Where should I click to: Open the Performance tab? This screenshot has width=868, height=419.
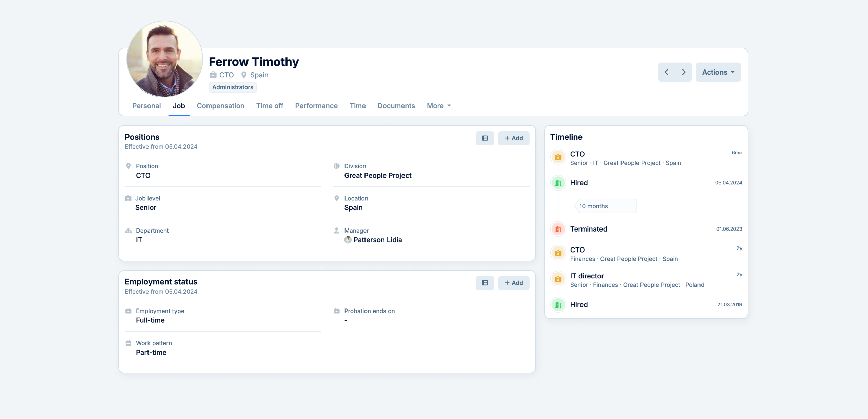click(x=316, y=106)
